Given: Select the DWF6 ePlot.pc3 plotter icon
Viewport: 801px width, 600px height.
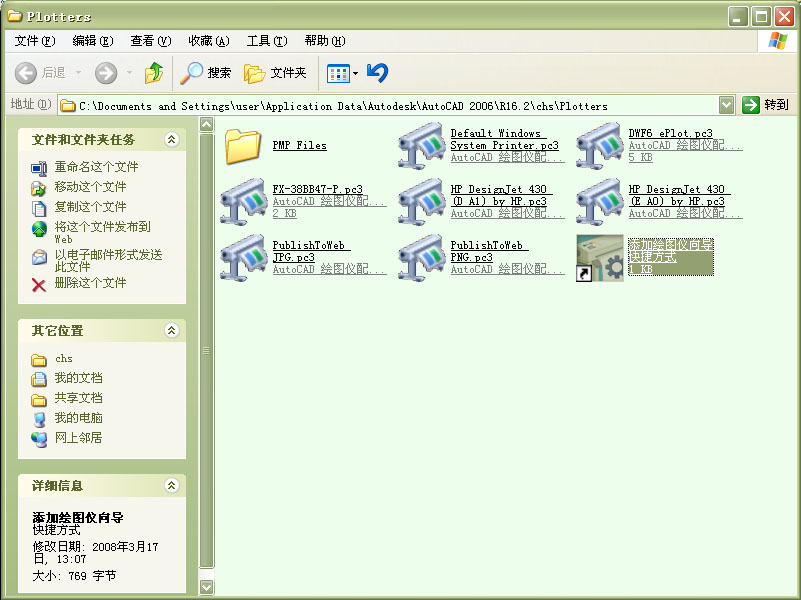Looking at the screenshot, I should [x=599, y=146].
